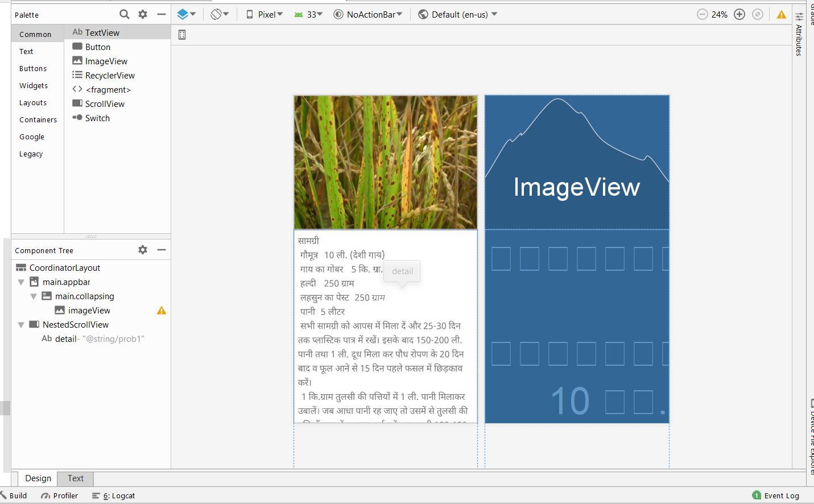The height and width of the screenshot is (504, 814).
Task: Click zoom to fit screen icon
Action: pyautogui.click(x=757, y=15)
